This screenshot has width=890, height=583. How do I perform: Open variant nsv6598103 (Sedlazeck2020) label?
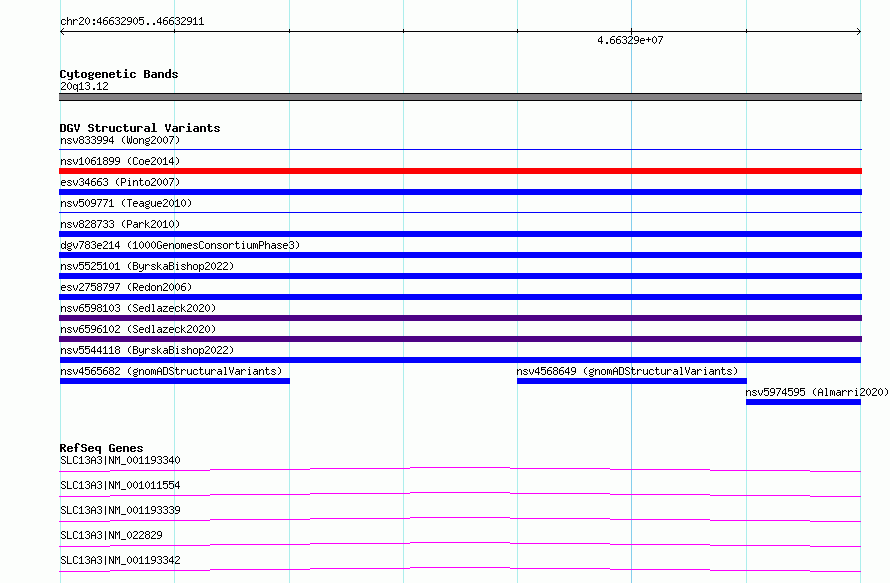(138, 308)
